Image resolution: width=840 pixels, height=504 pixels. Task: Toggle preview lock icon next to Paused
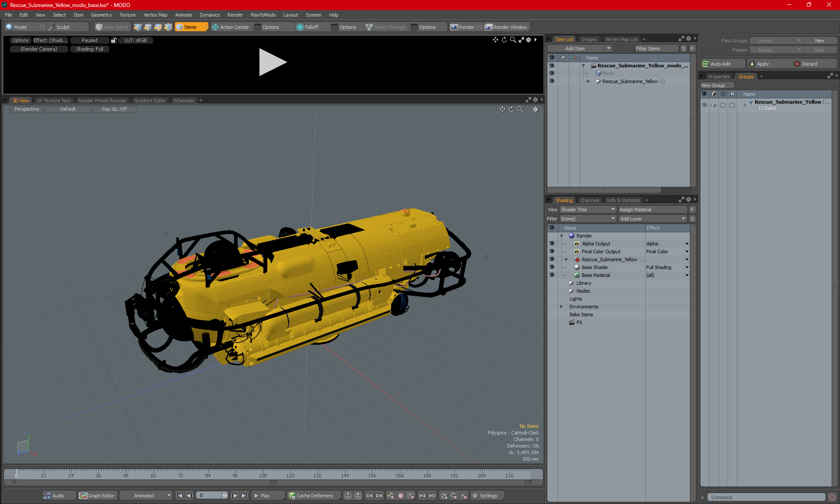(114, 40)
